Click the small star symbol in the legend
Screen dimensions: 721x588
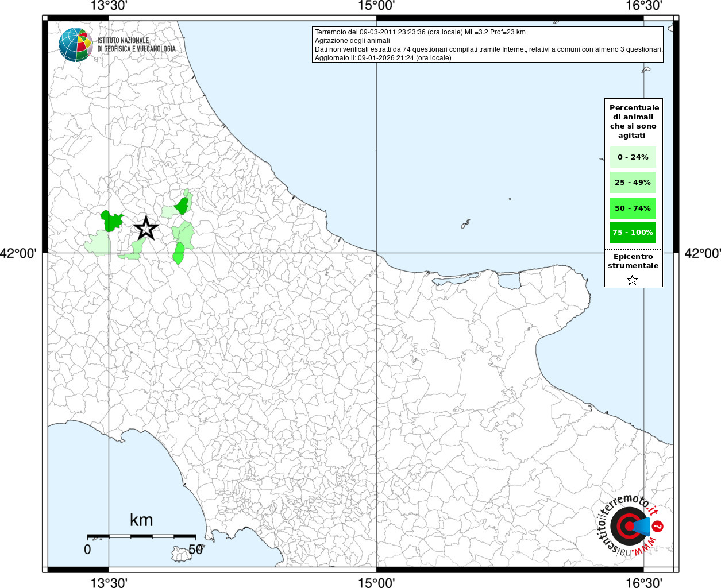click(633, 280)
